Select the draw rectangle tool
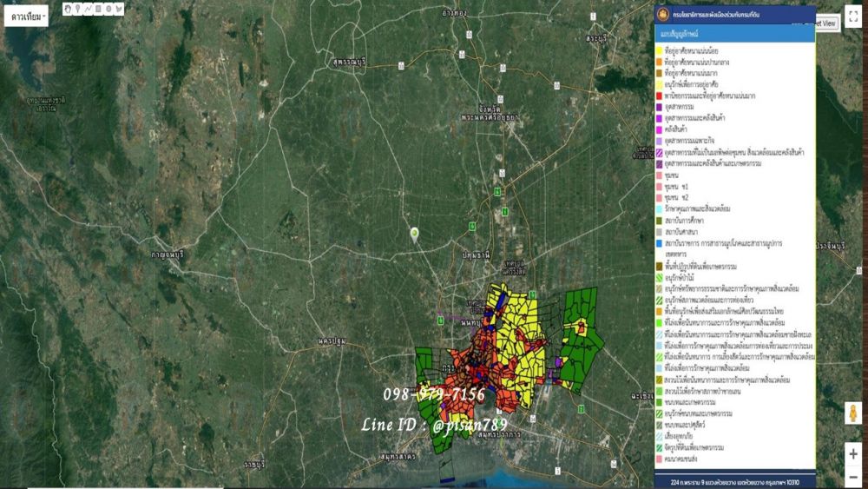The height and width of the screenshot is (489, 868). (98, 9)
